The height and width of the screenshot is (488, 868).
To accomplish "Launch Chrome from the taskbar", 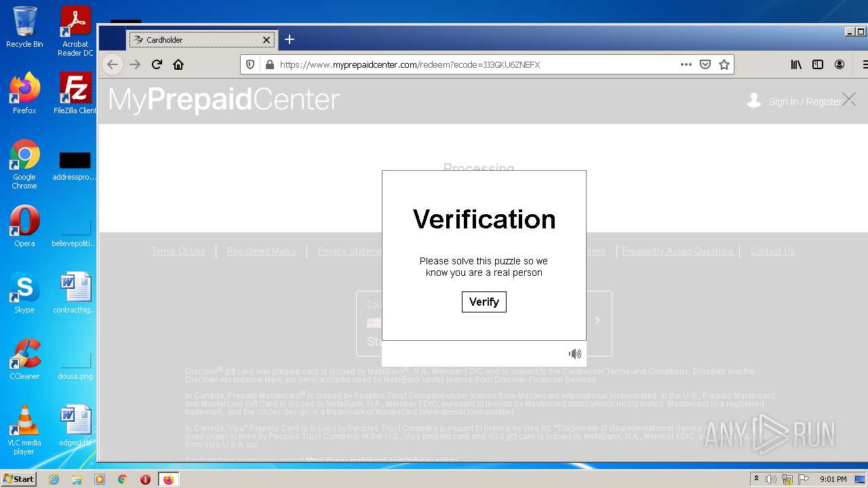I will [122, 479].
